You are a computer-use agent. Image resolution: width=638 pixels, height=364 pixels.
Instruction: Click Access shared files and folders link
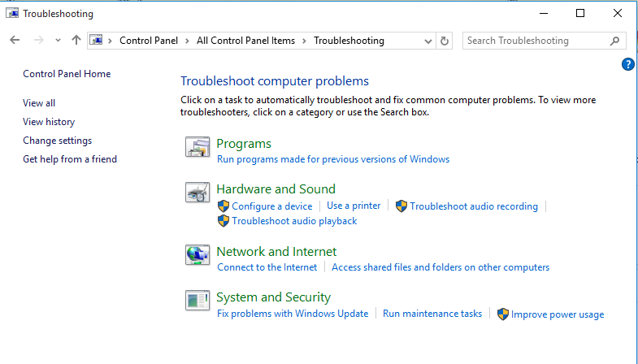click(441, 267)
